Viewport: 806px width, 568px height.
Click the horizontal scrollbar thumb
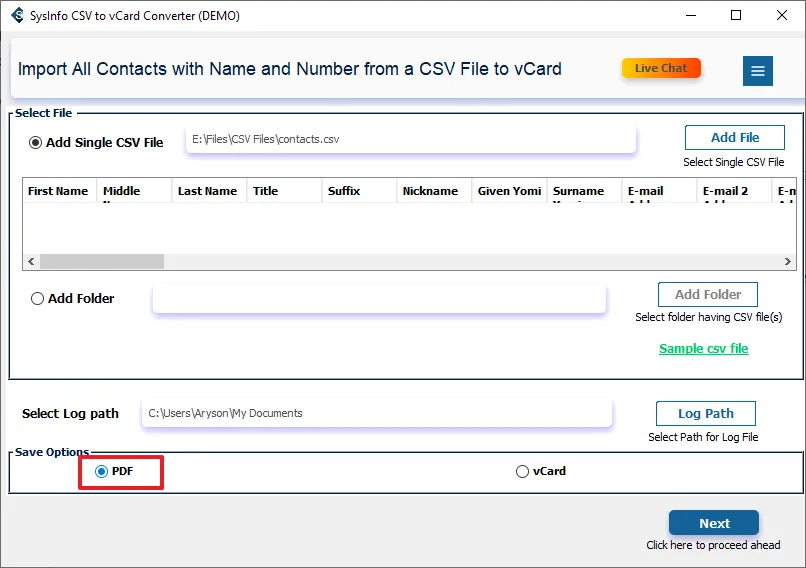point(102,262)
